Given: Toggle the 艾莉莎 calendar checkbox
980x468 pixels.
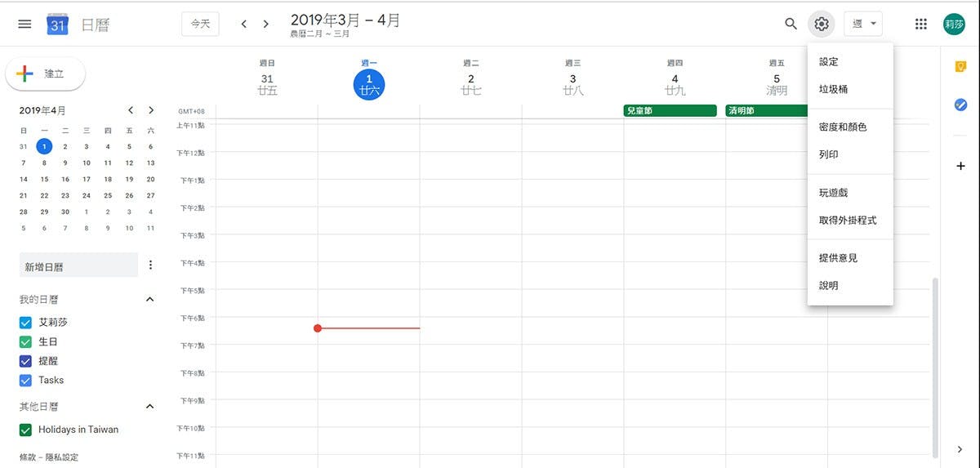Looking at the screenshot, I should point(25,323).
